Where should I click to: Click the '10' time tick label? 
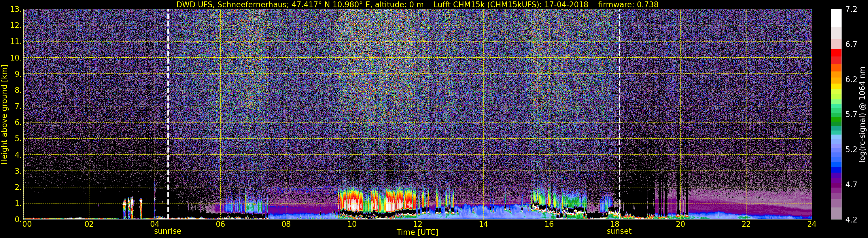click(352, 224)
